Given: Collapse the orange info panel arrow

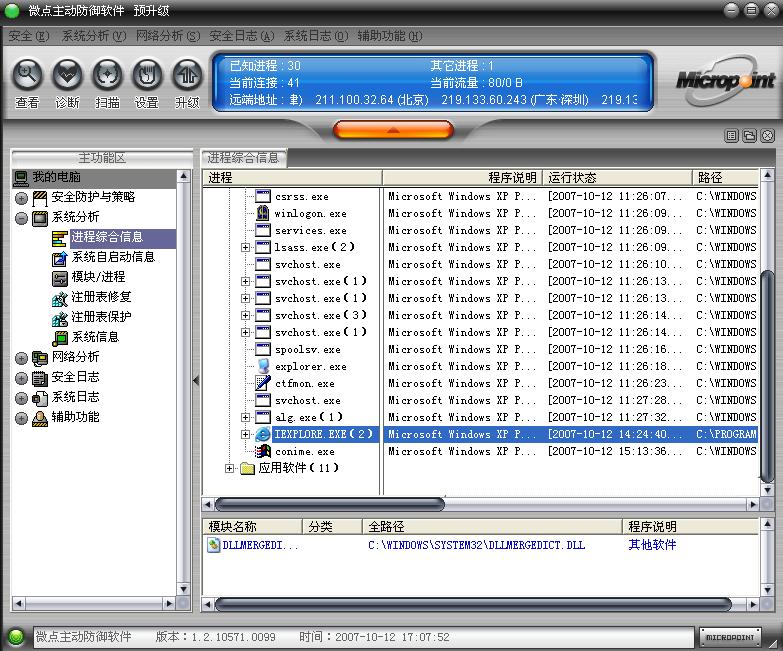Looking at the screenshot, I should (393, 130).
